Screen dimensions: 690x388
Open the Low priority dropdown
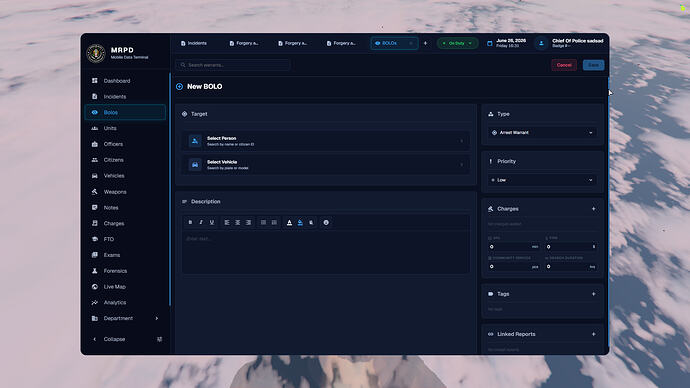(542, 180)
